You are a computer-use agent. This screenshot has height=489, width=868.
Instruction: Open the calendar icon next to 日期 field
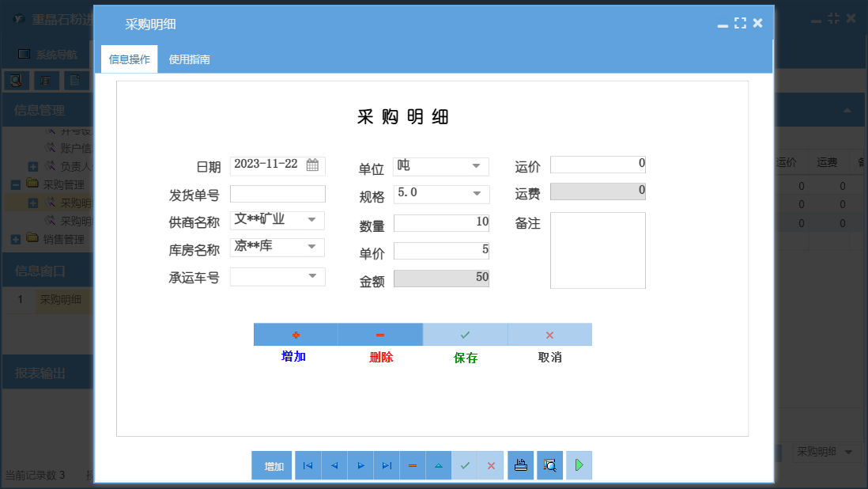[311, 165]
